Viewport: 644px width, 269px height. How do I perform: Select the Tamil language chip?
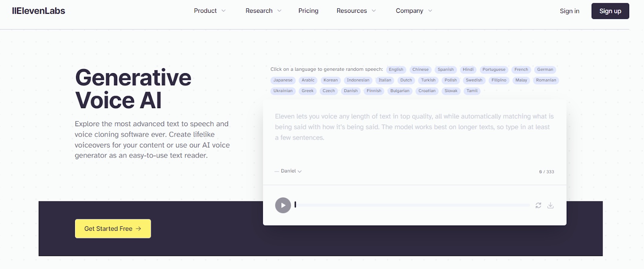tap(472, 91)
